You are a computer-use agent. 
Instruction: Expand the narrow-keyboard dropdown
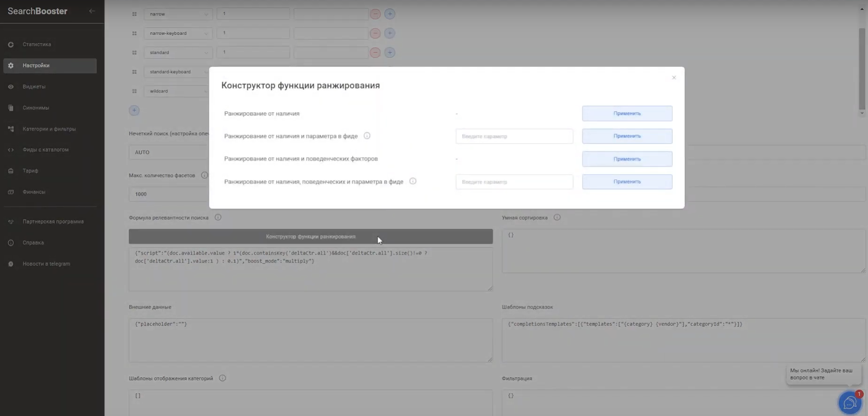pyautogui.click(x=178, y=33)
